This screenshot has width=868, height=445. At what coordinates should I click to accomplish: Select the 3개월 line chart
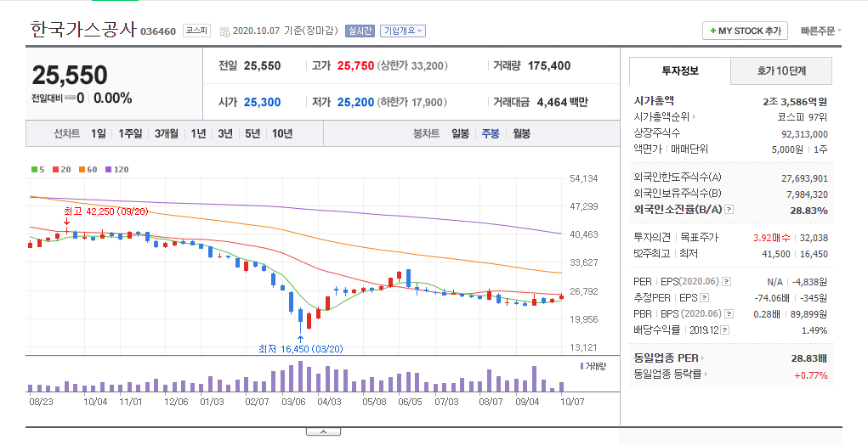[166, 133]
